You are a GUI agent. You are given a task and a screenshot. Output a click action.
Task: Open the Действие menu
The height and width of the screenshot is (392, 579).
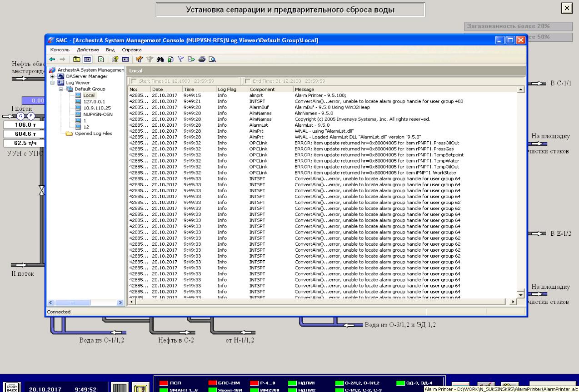tap(88, 50)
